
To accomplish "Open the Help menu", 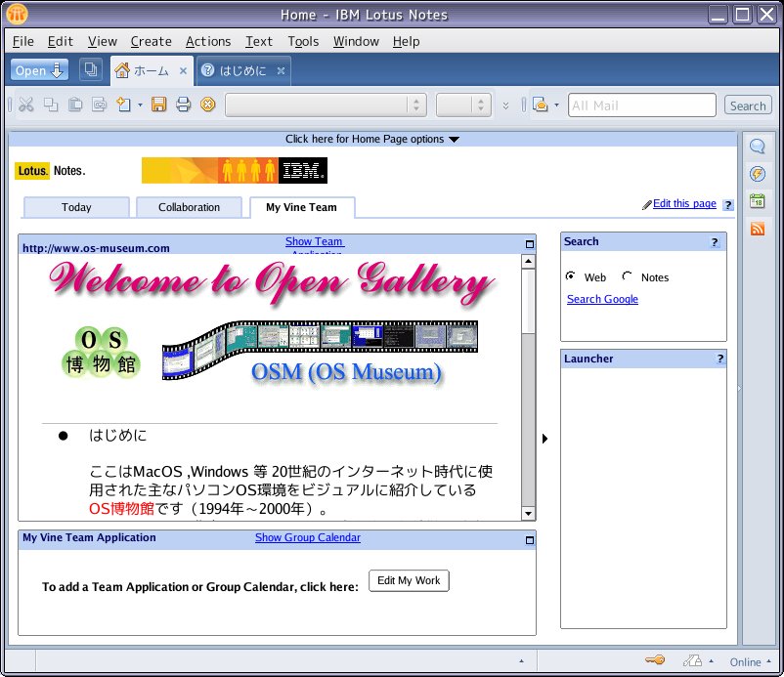I will (x=406, y=41).
